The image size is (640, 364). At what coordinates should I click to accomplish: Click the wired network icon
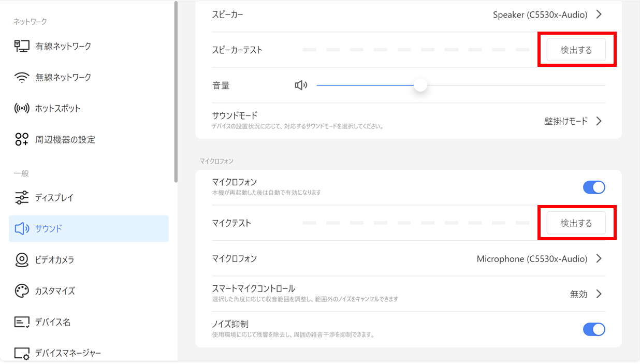(22, 46)
